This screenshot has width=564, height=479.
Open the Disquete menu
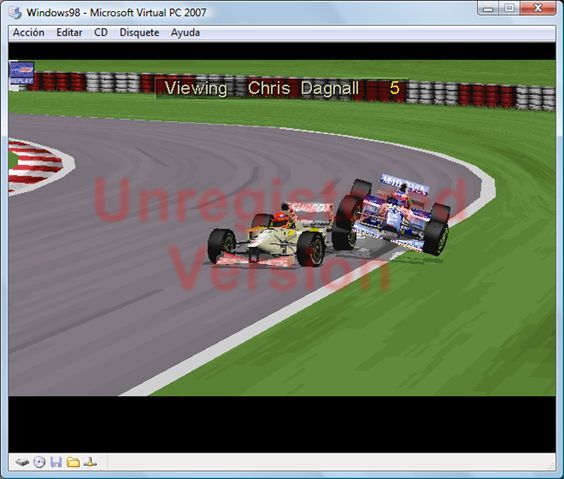coord(139,33)
